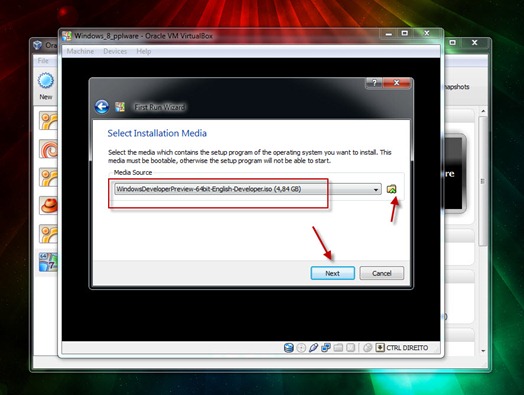524x395 pixels.
Task: Open Snapshots tab in VirtualBox Manager
Action: tap(456, 87)
